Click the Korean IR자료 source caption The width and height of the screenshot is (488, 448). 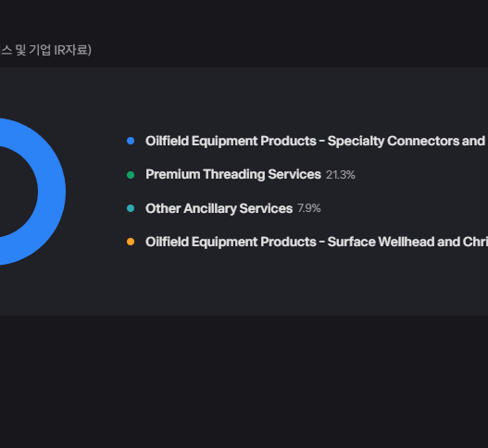45,50
